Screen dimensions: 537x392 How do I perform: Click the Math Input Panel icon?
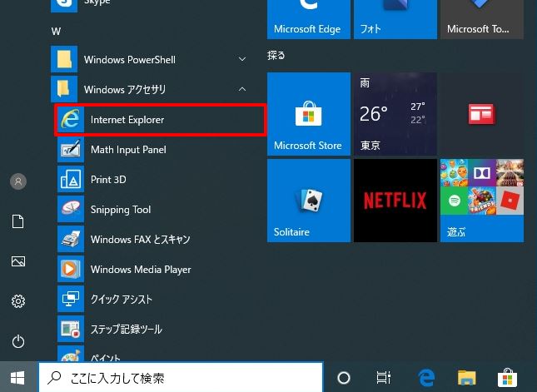tap(71, 150)
